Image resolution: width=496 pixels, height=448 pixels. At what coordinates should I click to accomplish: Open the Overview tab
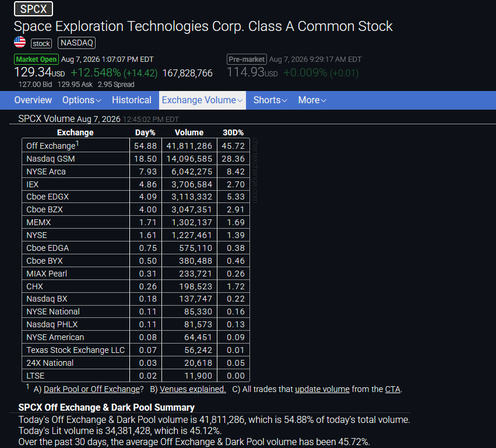click(x=33, y=100)
